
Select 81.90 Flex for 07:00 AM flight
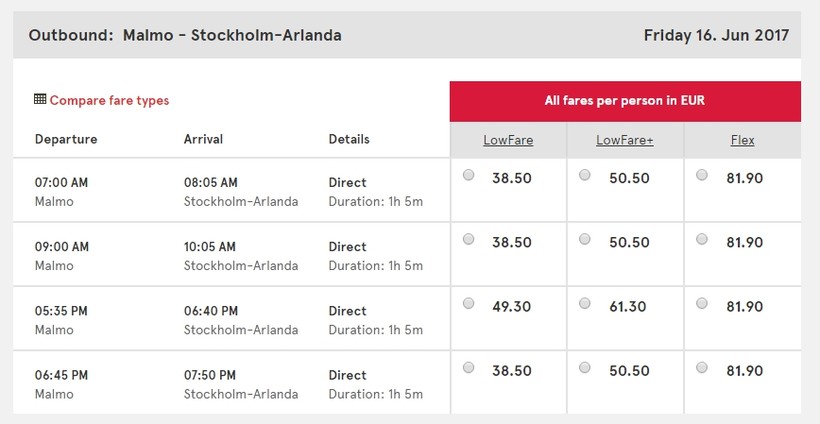click(702, 175)
